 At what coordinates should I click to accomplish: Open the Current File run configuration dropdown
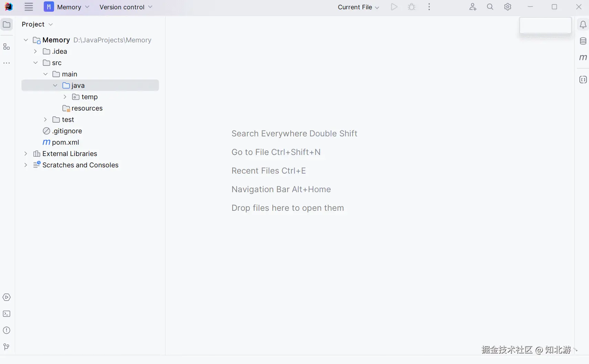pos(358,7)
